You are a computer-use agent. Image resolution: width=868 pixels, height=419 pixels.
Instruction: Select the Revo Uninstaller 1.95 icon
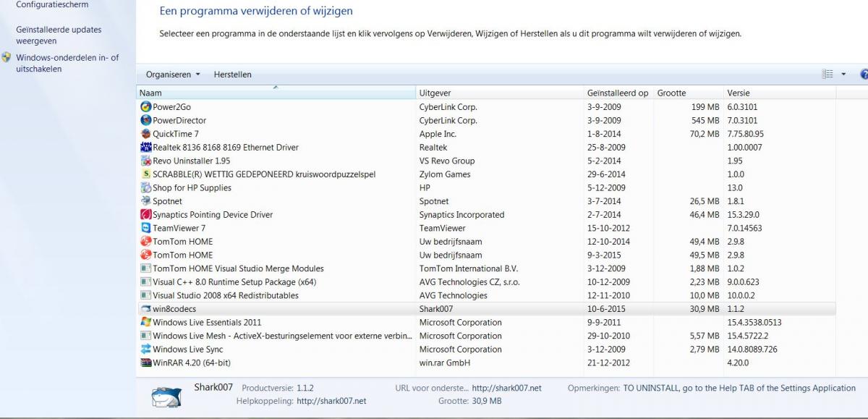(146, 161)
